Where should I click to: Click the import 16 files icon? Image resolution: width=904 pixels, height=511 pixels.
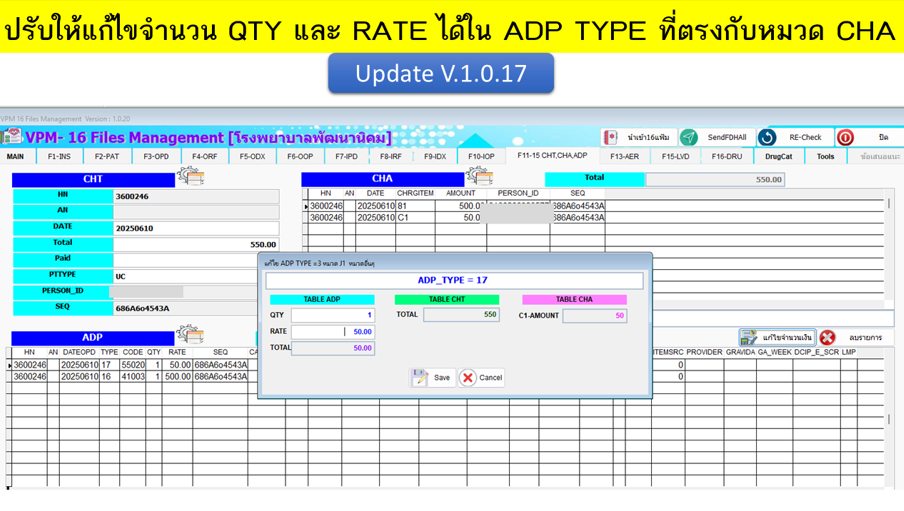coord(610,137)
